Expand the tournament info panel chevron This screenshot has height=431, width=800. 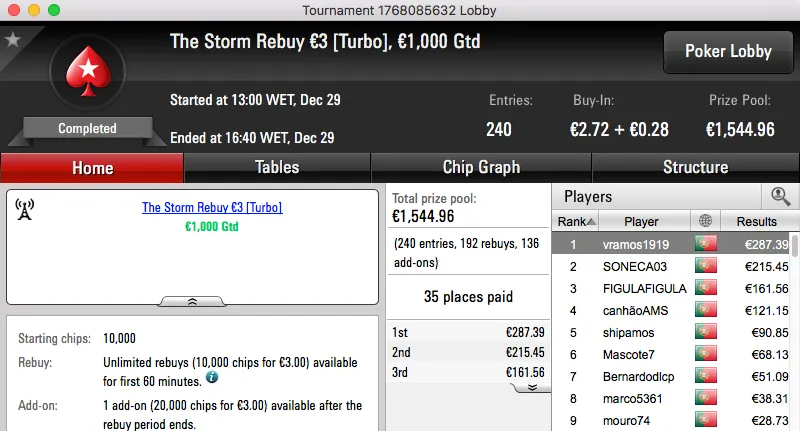pyautogui.click(x=193, y=300)
